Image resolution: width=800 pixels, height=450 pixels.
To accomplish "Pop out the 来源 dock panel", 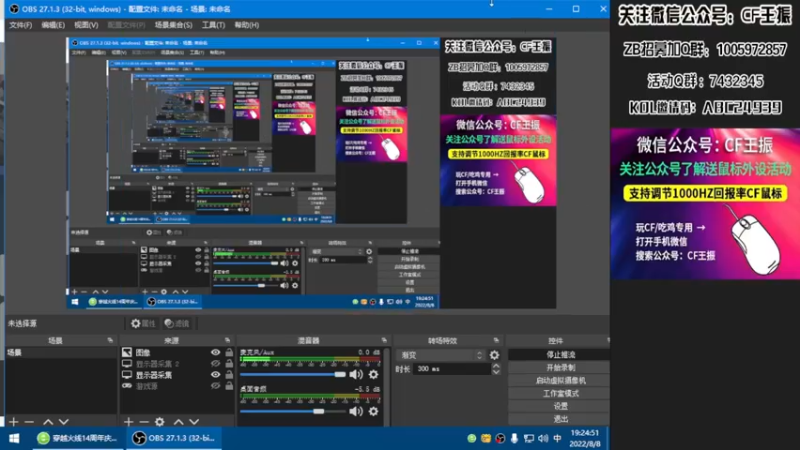I will tap(228, 340).
